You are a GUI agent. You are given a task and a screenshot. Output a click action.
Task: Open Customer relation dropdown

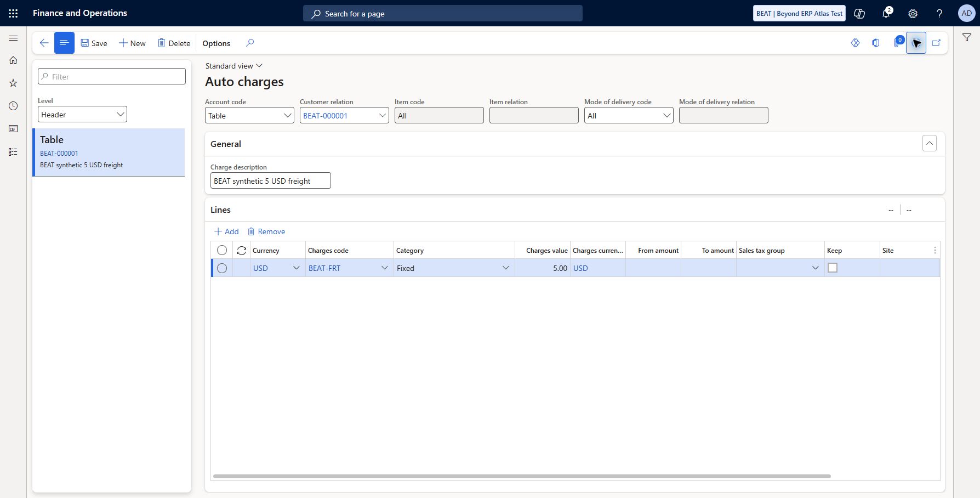pos(383,115)
